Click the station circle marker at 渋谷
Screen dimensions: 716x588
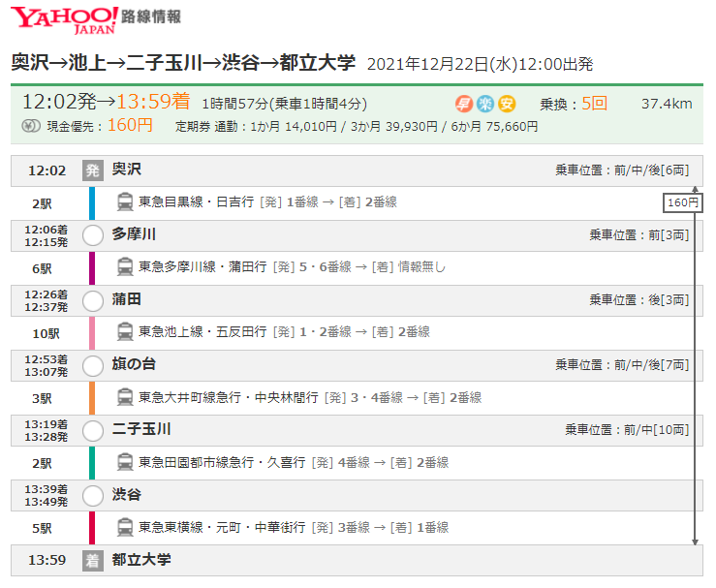tap(93, 496)
